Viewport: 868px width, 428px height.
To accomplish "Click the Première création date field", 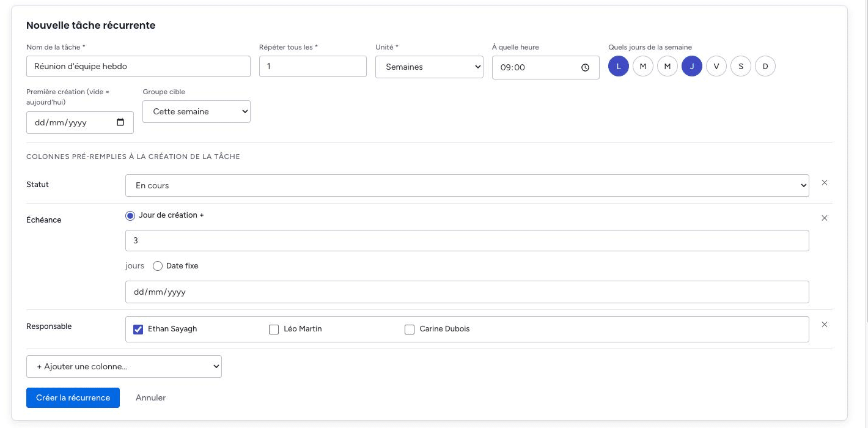I will tap(80, 122).
